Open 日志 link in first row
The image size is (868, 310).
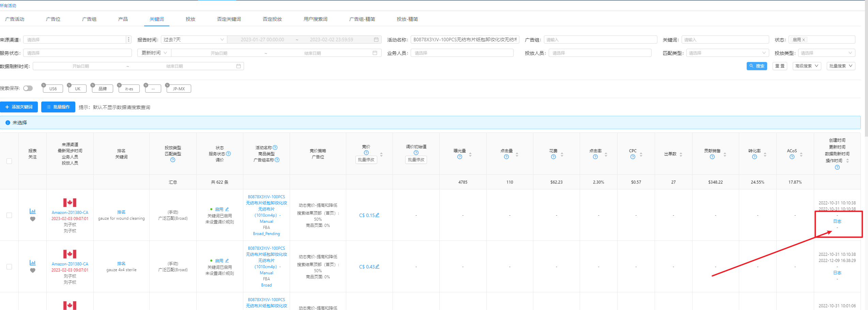coord(837,221)
